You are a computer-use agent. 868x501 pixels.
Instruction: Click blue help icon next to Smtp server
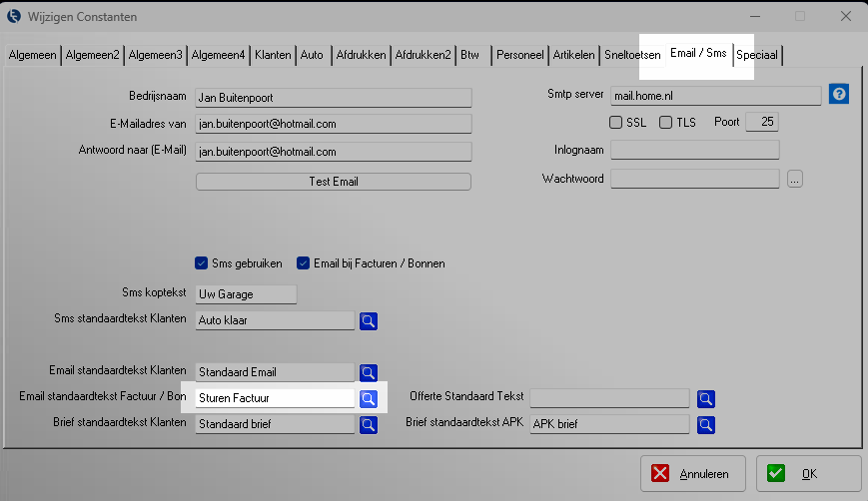coord(839,95)
